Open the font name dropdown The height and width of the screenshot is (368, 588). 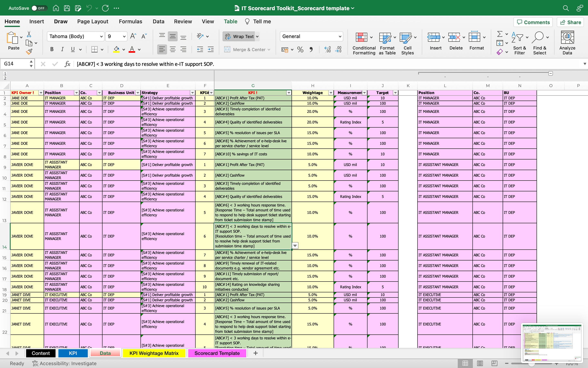[x=101, y=37]
